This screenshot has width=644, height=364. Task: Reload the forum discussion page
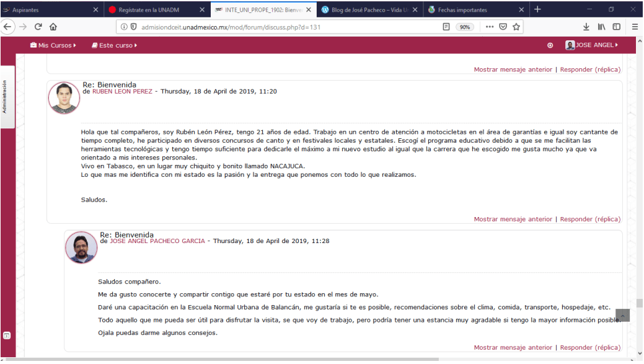point(38,27)
